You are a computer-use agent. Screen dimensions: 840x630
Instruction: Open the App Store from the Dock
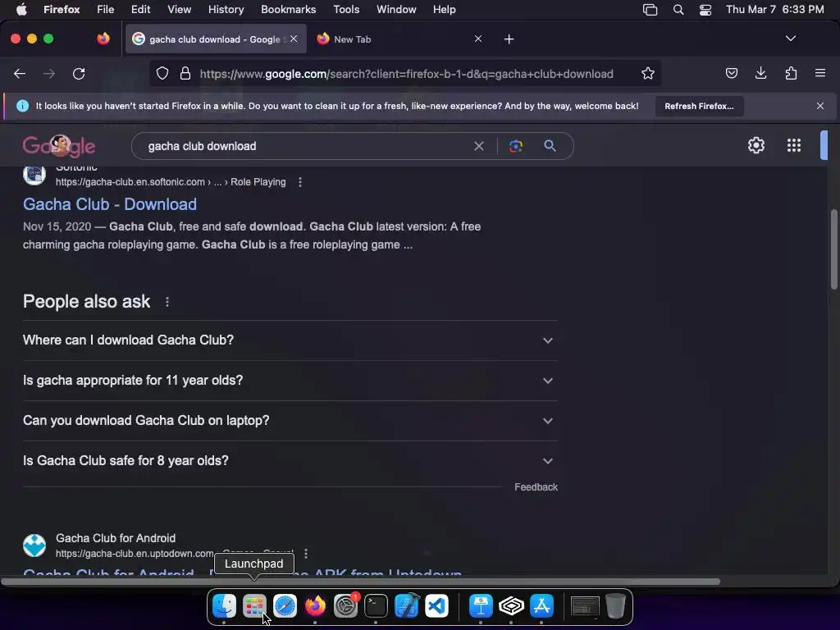pos(541,606)
